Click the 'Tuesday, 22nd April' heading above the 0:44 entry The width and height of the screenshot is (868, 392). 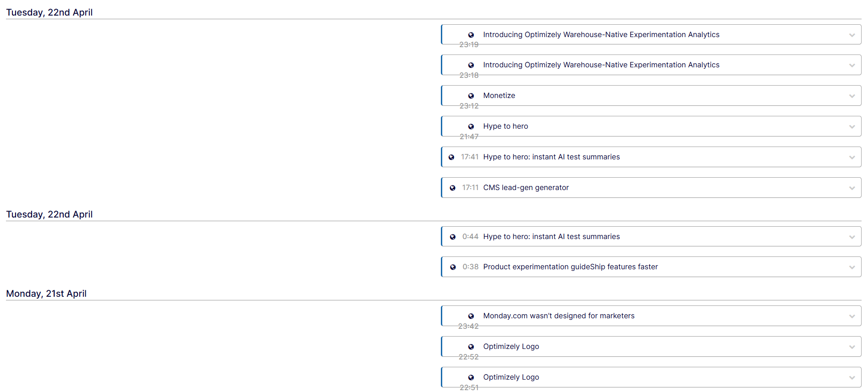(49, 215)
